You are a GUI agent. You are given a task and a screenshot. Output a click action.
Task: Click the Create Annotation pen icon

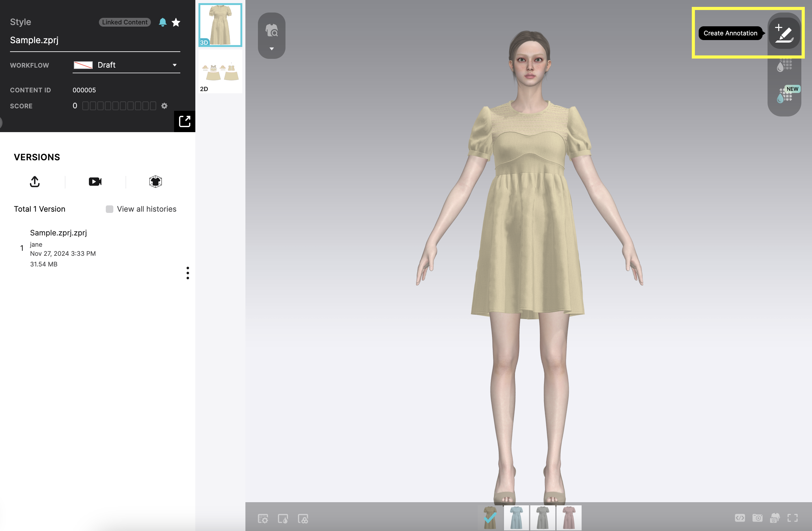(x=784, y=34)
